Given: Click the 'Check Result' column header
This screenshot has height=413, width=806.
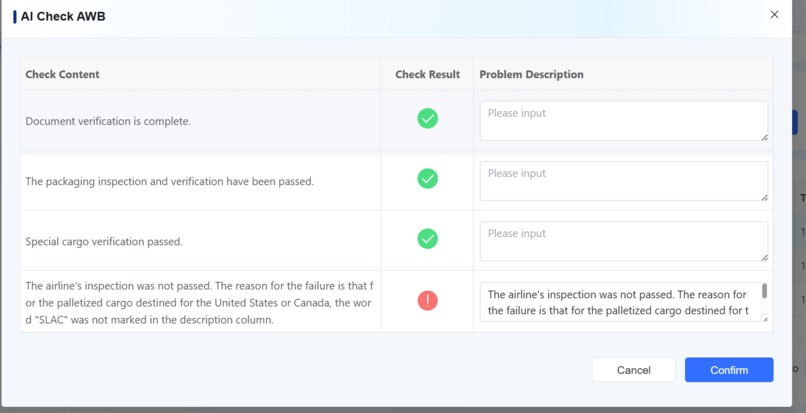Looking at the screenshot, I should (427, 74).
